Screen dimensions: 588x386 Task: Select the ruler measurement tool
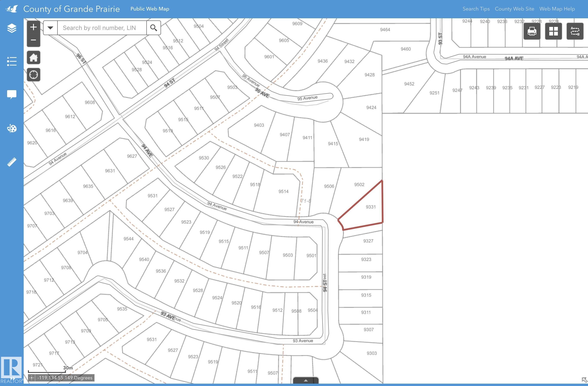pos(12,162)
